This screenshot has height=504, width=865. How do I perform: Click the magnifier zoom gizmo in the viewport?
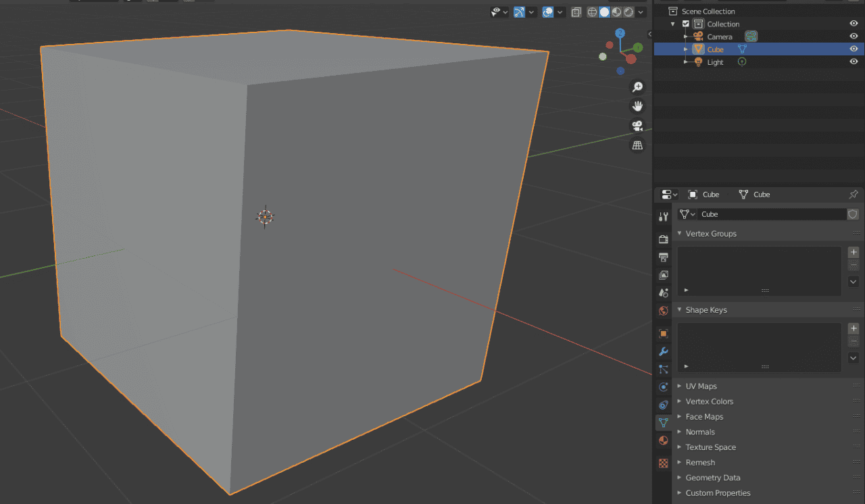tap(636, 86)
